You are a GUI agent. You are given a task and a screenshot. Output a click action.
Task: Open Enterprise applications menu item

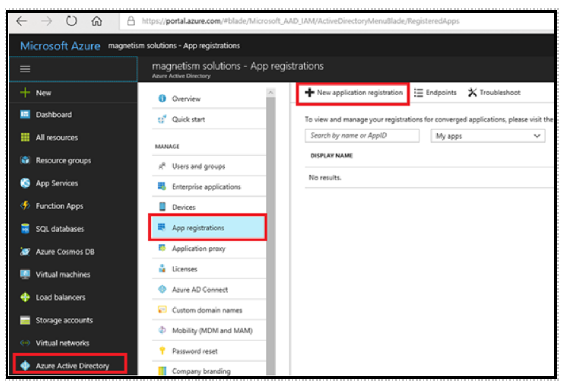click(x=206, y=187)
